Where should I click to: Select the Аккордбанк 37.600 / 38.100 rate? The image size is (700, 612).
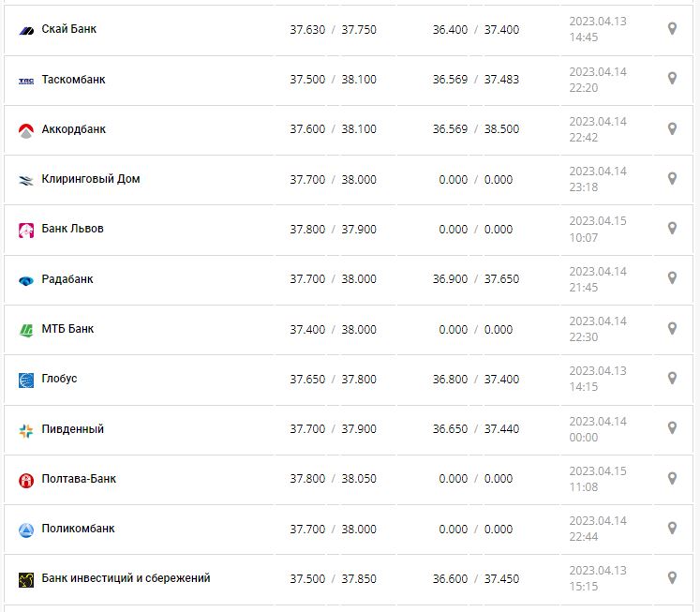coord(333,129)
